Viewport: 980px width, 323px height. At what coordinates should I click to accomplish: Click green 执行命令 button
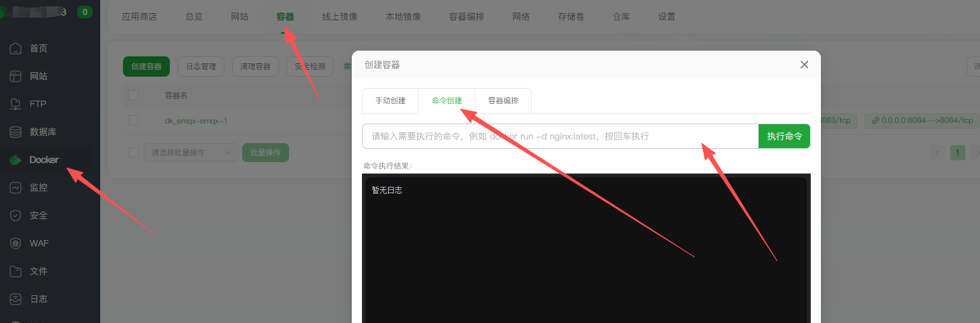[x=784, y=136]
